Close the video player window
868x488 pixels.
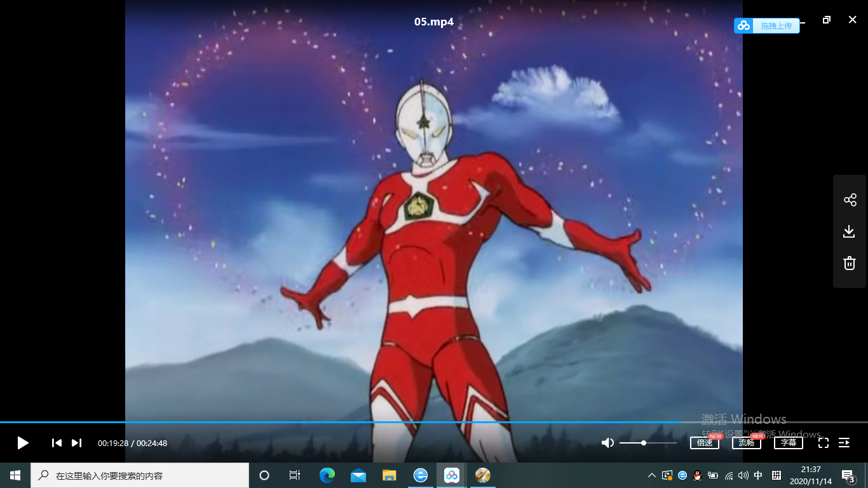coord(853,20)
